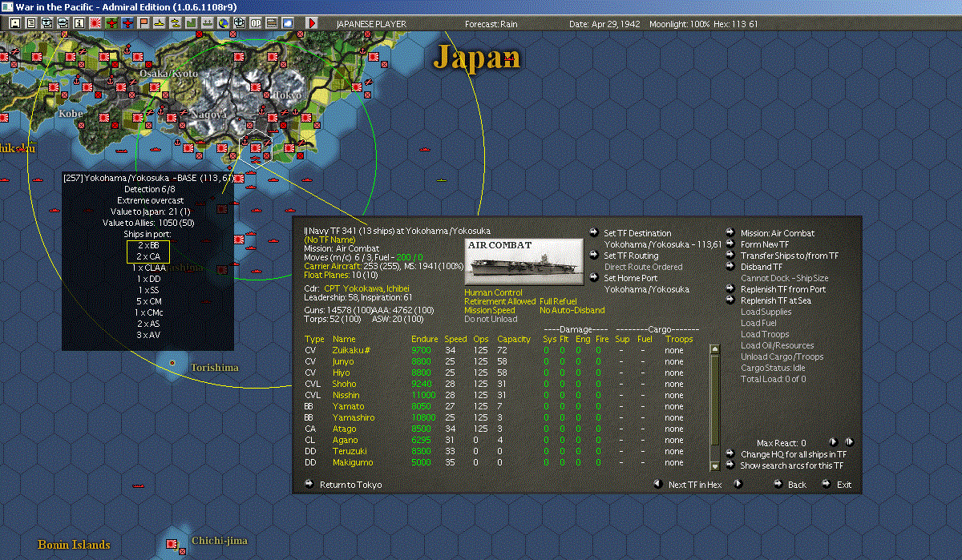Open ship Shoho from the list
The width and height of the screenshot is (962, 560).
346,384
